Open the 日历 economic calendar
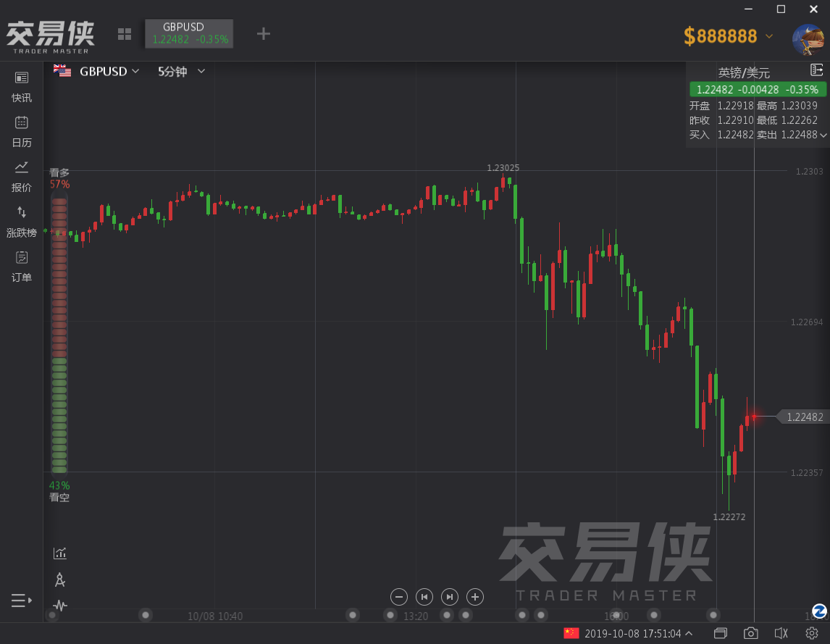 click(21, 132)
